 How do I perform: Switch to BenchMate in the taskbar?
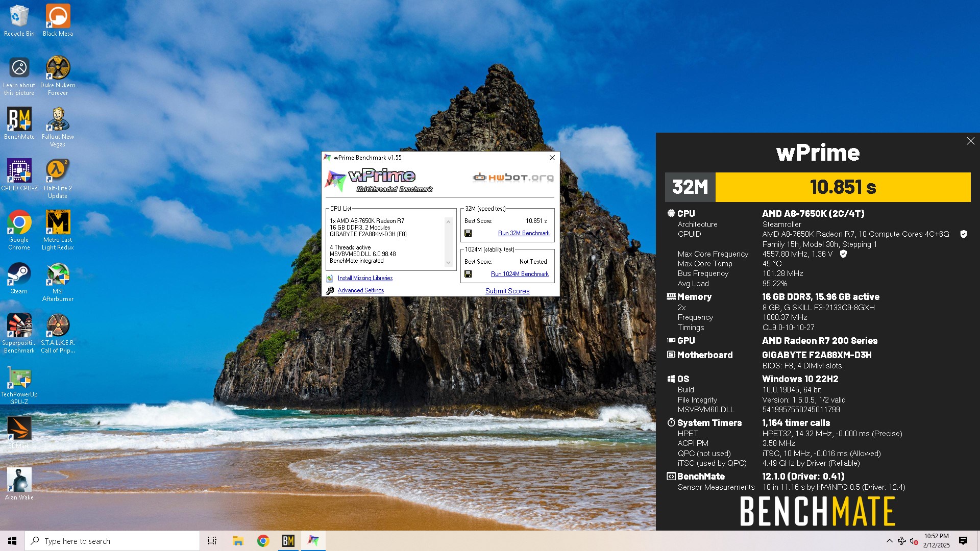288,541
